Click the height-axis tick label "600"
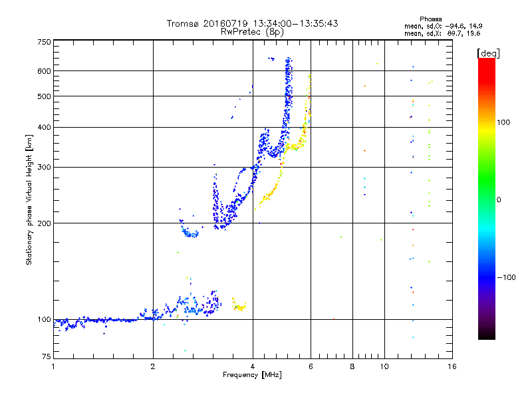 pyautogui.click(x=44, y=71)
